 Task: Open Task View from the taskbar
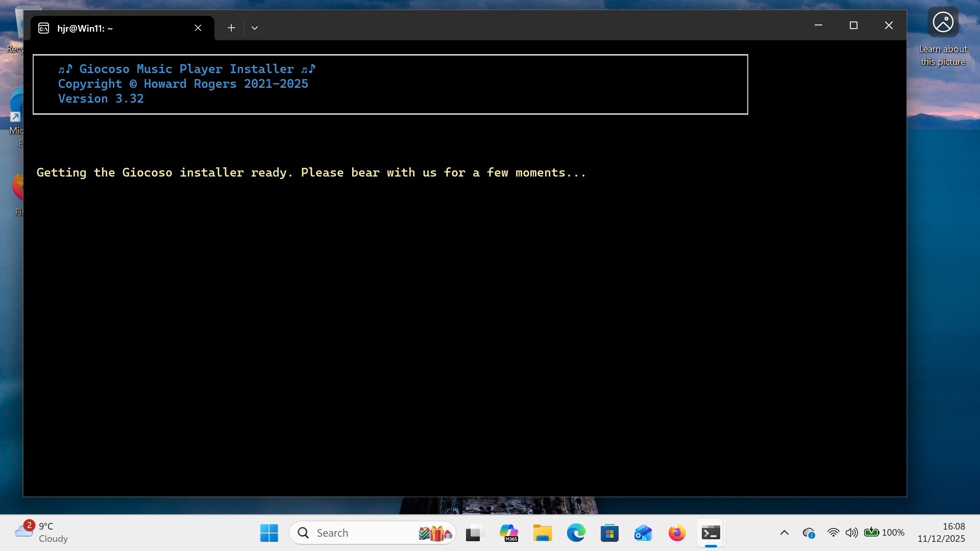(474, 533)
